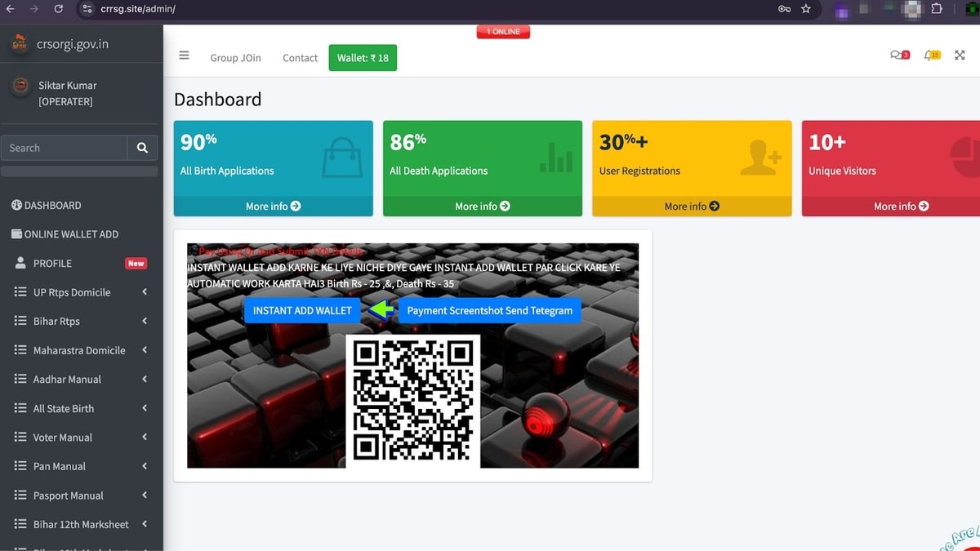980x551 pixels.
Task: Expand the Bihar 12th Marksheet submenu arrow
Action: click(145, 524)
